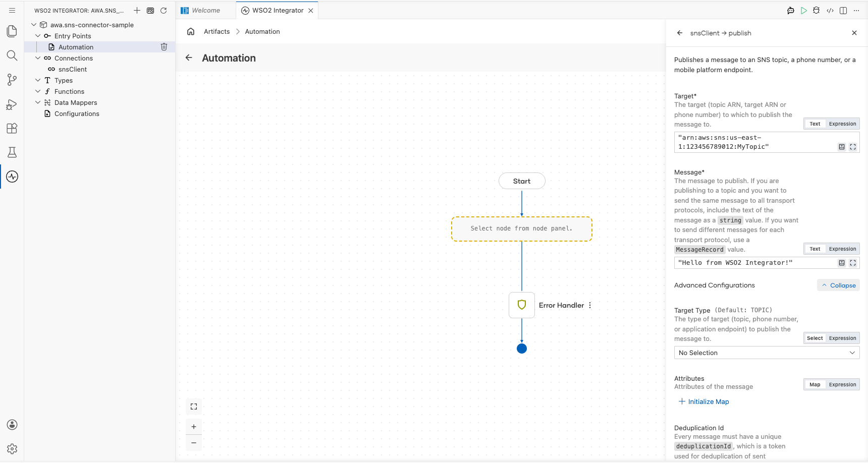Image resolution: width=868 pixels, height=463 pixels.
Task: Expand the Types tree section
Action: 38,80
